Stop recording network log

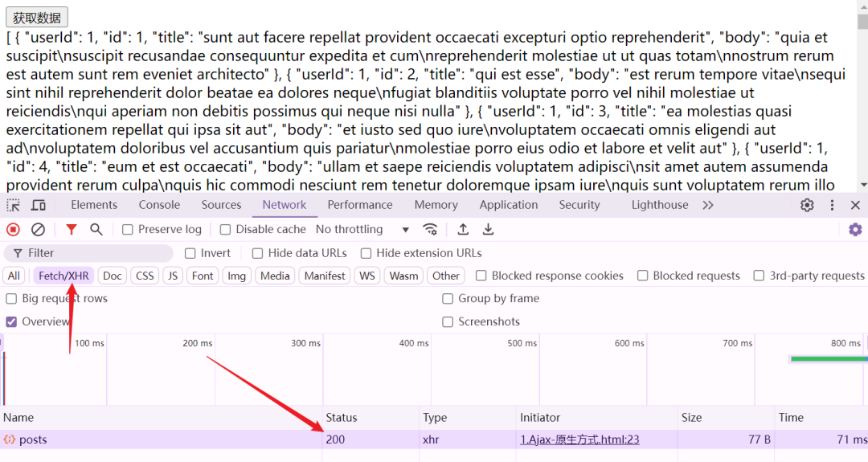click(13, 230)
